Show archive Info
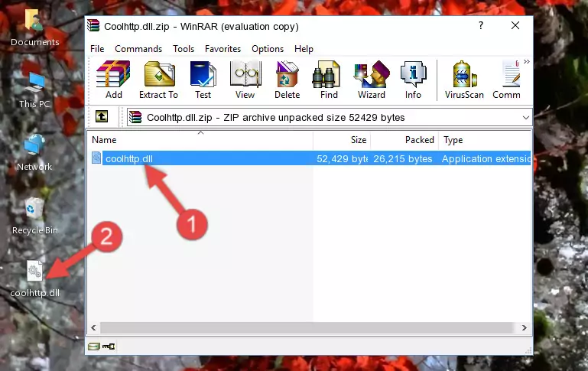This screenshot has height=371, width=588. pyautogui.click(x=413, y=80)
